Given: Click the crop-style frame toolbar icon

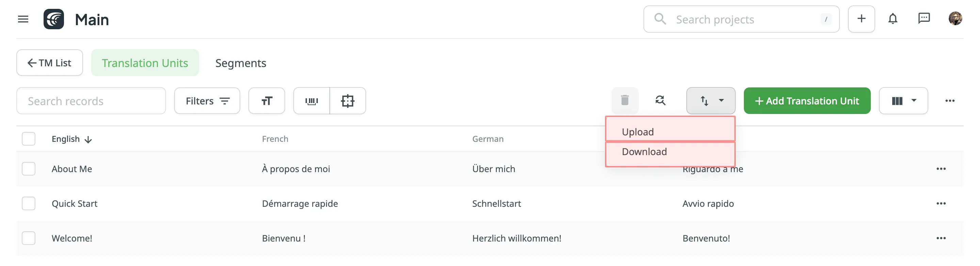Looking at the screenshot, I should point(347,101).
